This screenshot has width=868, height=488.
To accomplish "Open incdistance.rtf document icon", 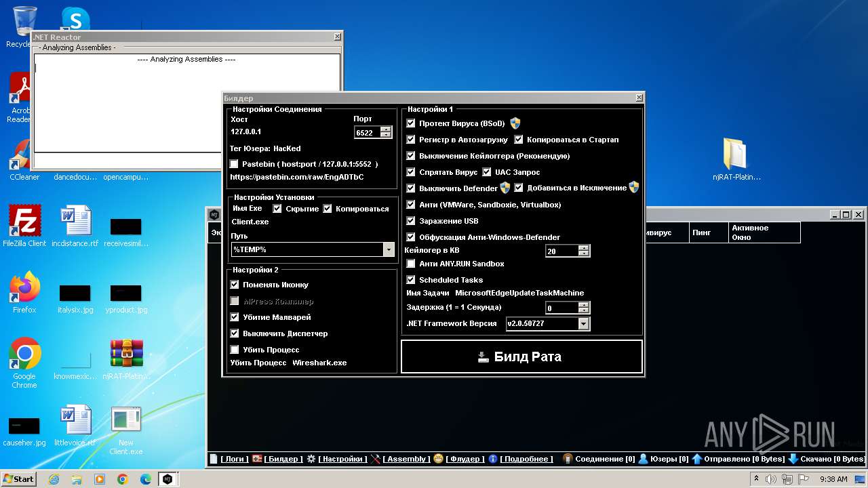I will (75, 226).
